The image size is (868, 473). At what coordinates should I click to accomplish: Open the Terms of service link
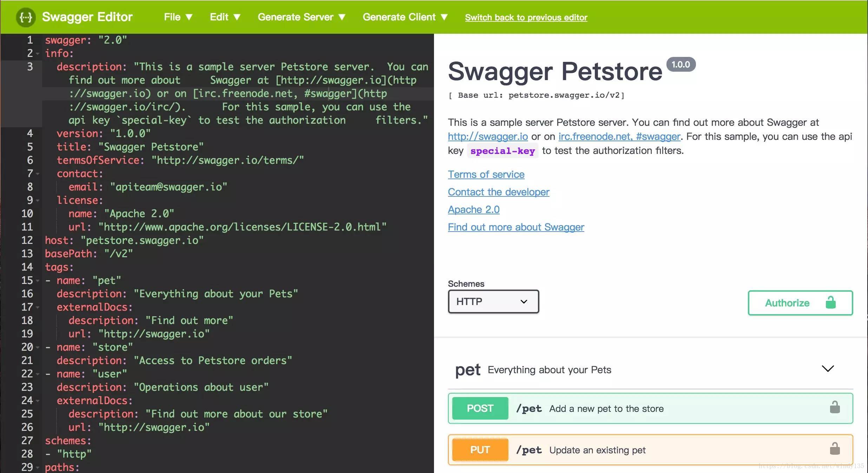pyautogui.click(x=486, y=174)
